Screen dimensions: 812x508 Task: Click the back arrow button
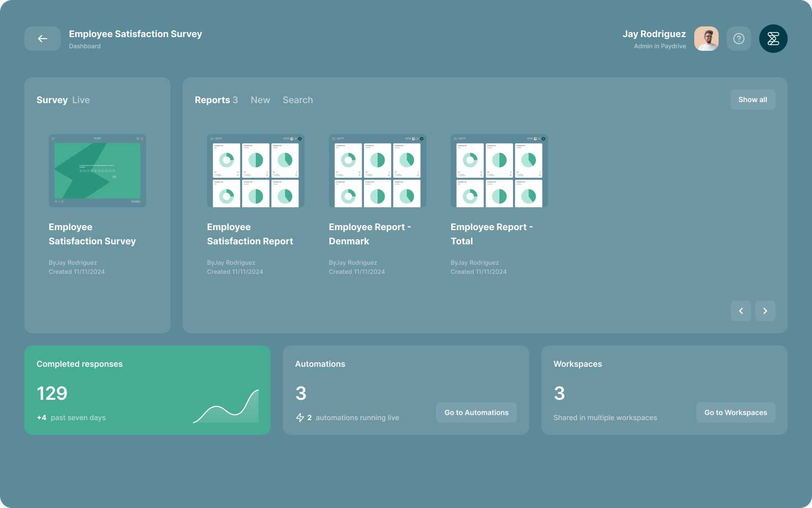(x=43, y=39)
